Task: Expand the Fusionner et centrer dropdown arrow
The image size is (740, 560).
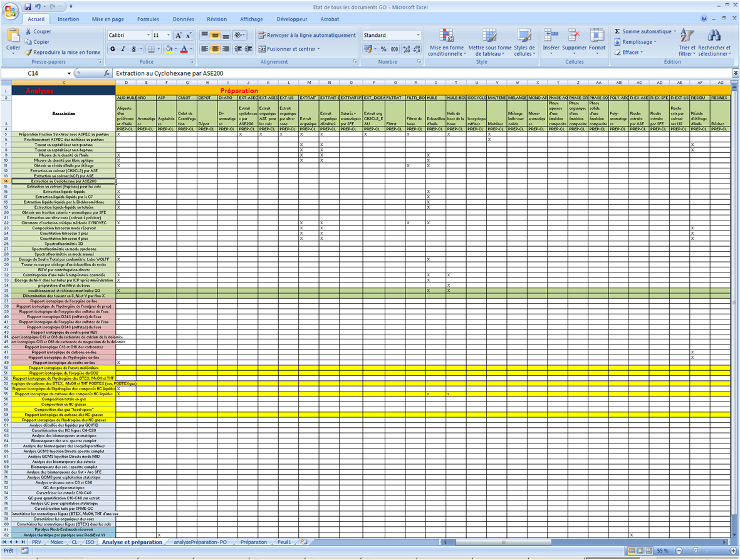Action: 318,49
